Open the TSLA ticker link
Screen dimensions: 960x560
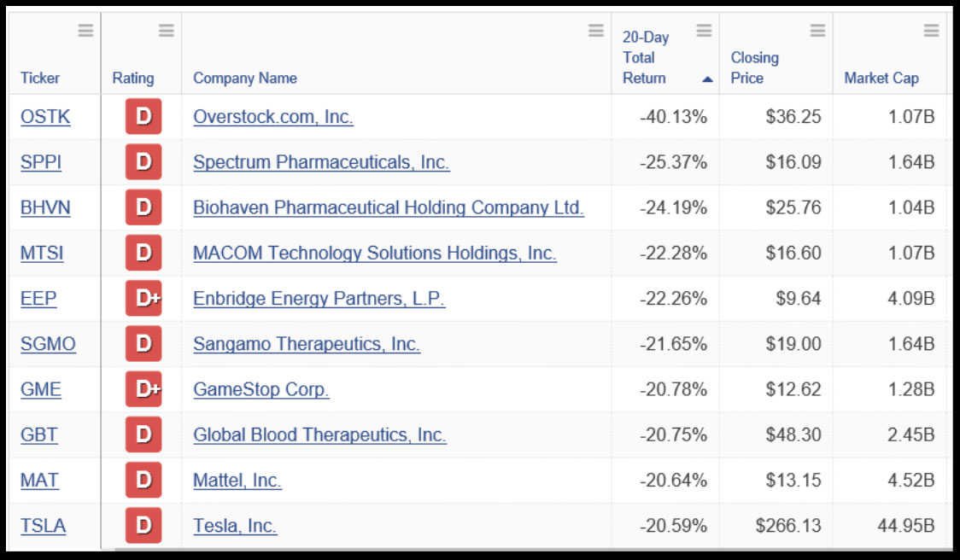point(43,526)
